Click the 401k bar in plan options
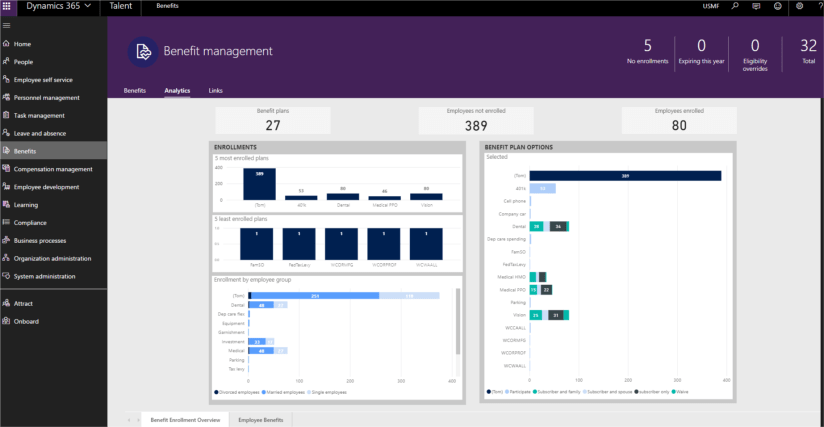 click(x=542, y=189)
